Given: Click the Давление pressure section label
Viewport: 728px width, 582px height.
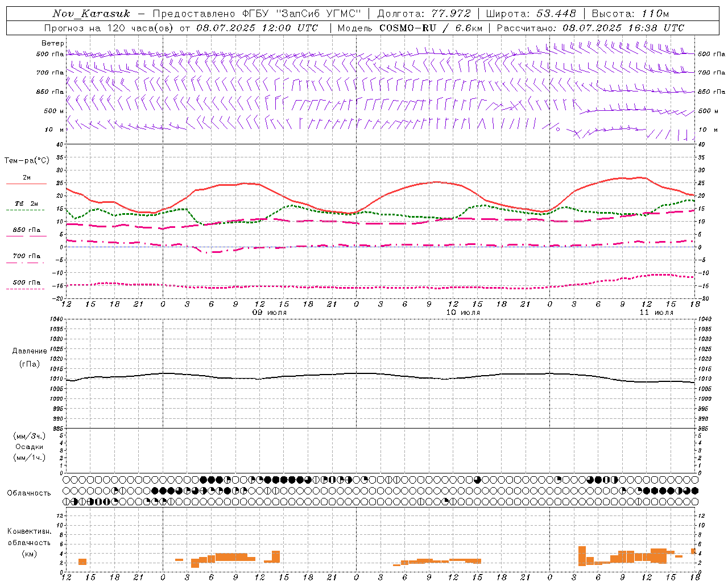Looking at the screenshot, I should click(30, 351).
